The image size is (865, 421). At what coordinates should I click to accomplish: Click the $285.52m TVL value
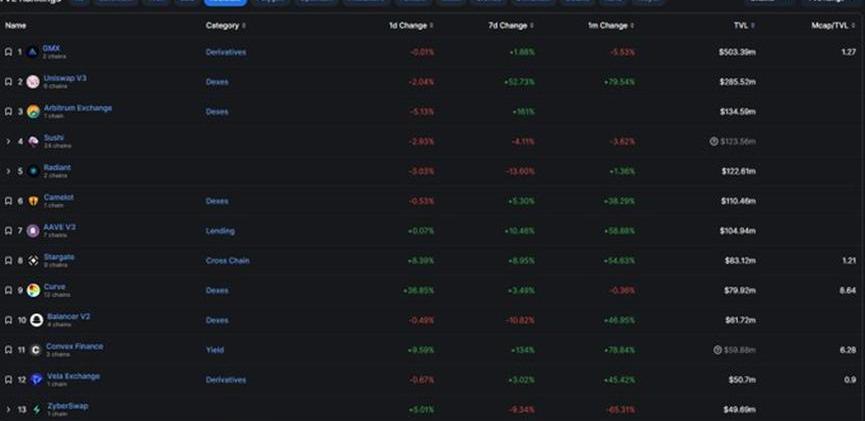[x=738, y=82]
